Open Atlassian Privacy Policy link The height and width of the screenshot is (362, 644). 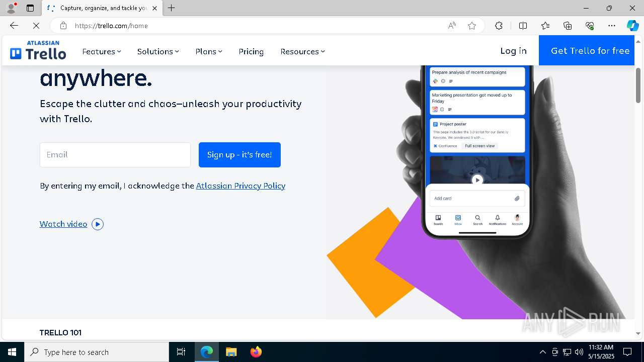point(240,186)
